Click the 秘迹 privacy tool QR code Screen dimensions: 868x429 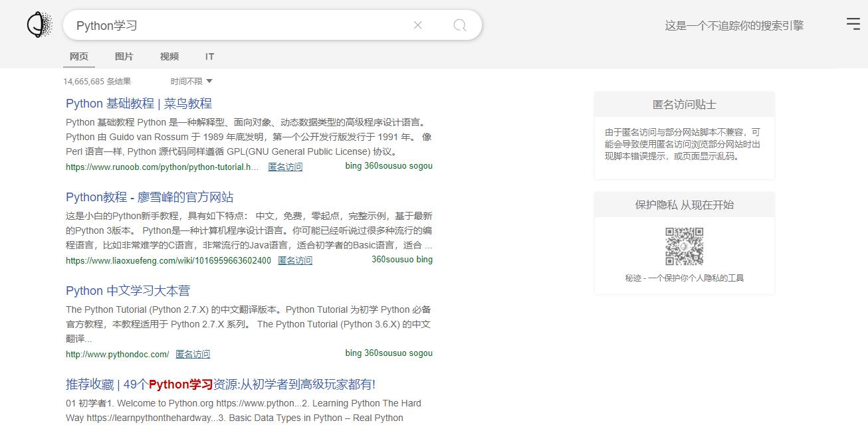click(684, 245)
